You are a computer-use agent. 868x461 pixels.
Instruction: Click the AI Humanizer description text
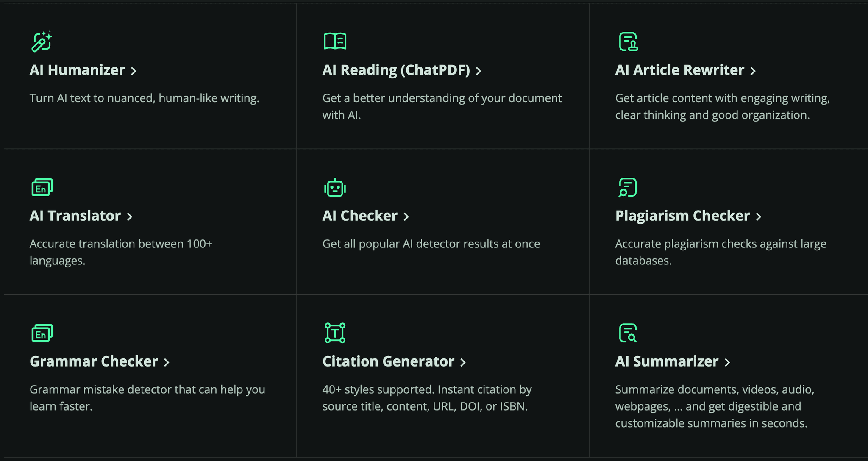[144, 98]
